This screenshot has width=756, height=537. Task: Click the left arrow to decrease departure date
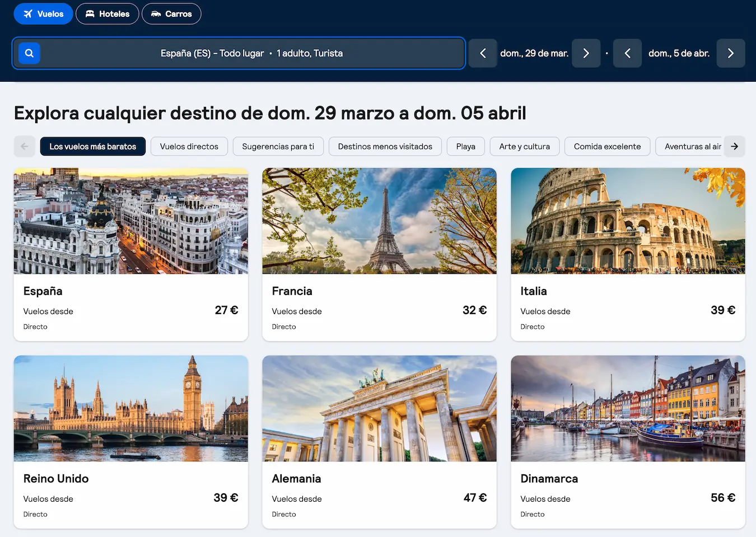click(x=483, y=53)
